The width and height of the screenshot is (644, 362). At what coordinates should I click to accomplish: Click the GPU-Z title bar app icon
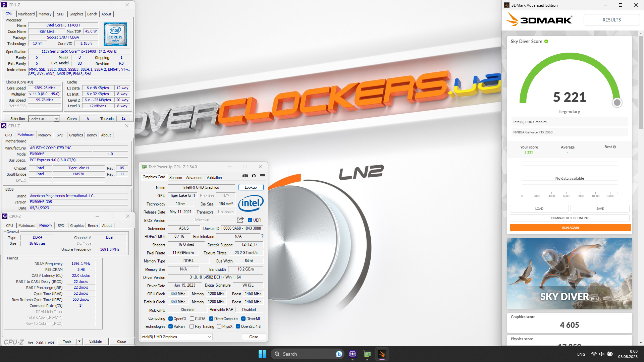pos(144,167)
